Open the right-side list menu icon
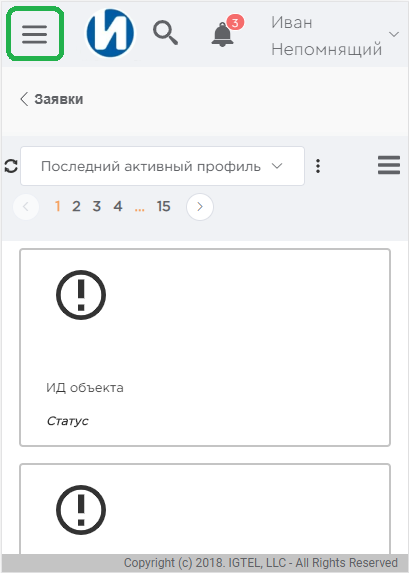 [389, 165]
